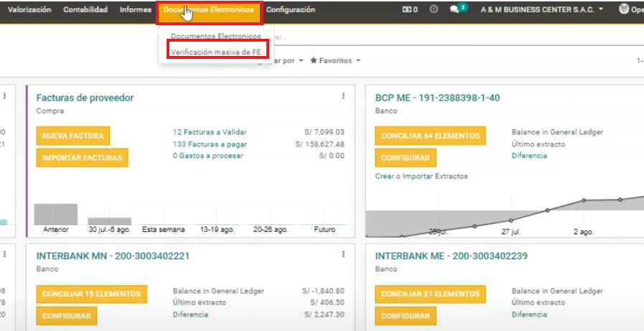This screenshot has width=644, height=331.
Task: Click the S/ 2,247.30 difference value
Action: click(323, 314)
